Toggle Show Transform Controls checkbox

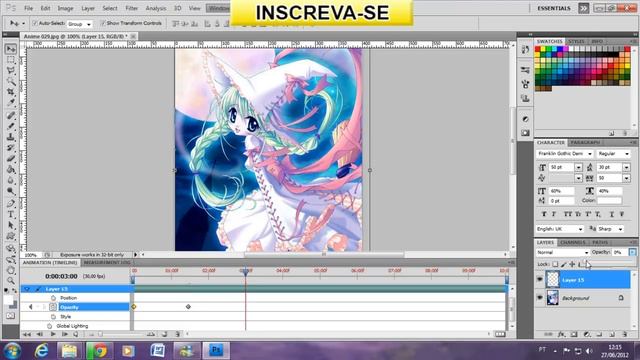click(x=103, y=23)
